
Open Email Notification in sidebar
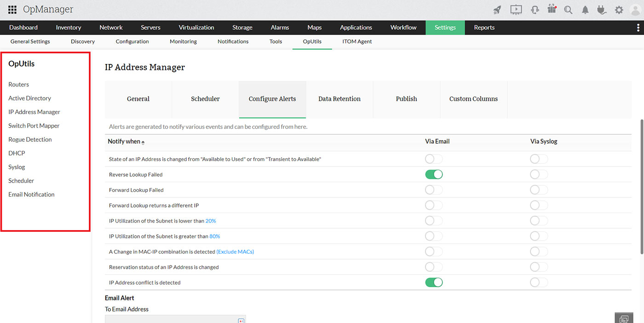click(31, 195)
